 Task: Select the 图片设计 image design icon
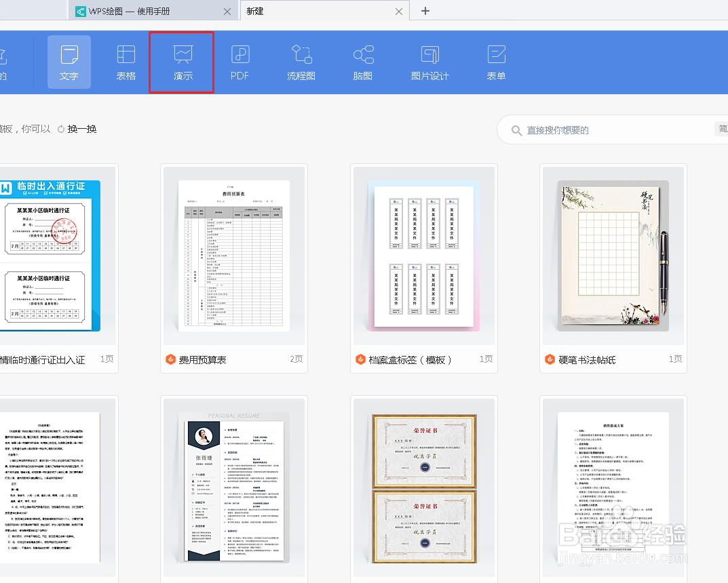click(x=430, y=62)
